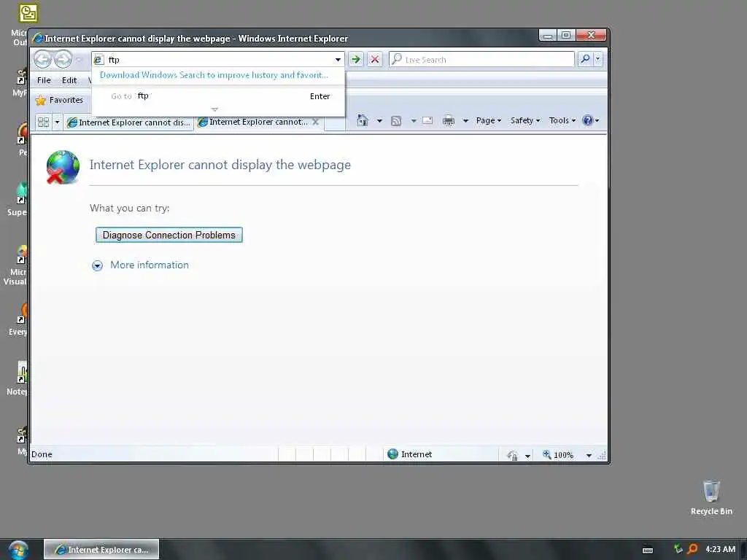This screenshot has width=747, height=560.
Task: Open the status bar security dropdown arrow
Action: pyautogui.click(x=528, y=456)
